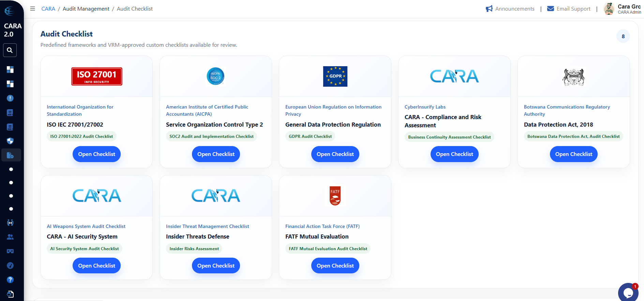Image resolution: width=644 pixels, height=301 pixels.
Task: Open the bottom document sidebar icon
Action: coord(10,294)
